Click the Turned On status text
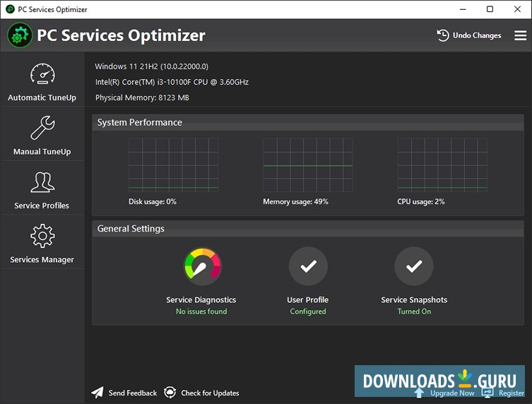This screenshot has width=532, height=404. tap(414, 311)
